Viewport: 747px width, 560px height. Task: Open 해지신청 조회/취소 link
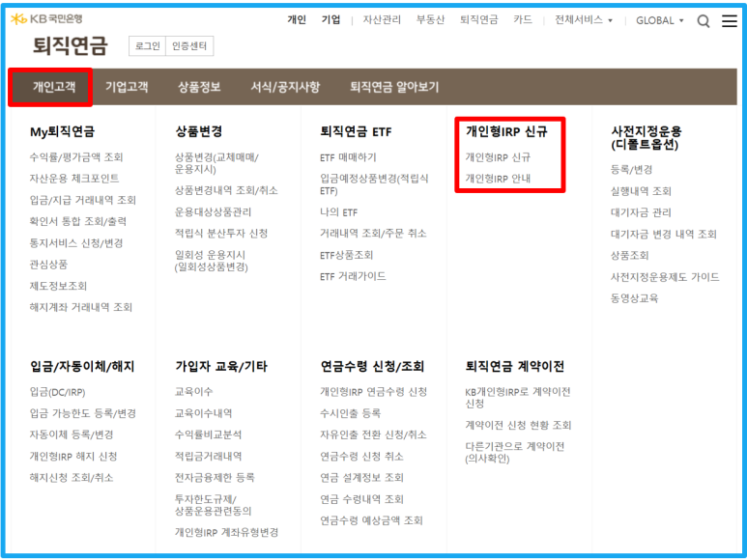point(72,478)
